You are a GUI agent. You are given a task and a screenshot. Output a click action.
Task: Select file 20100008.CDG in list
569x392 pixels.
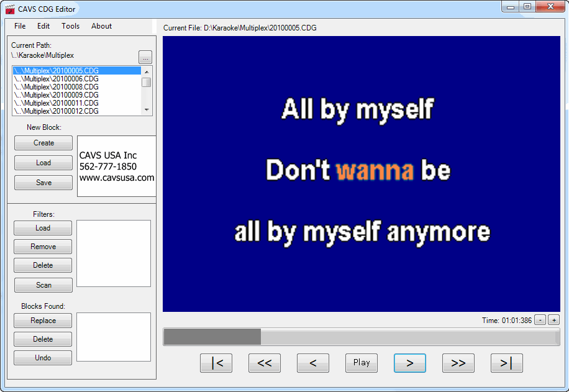(x=77, y=87)
